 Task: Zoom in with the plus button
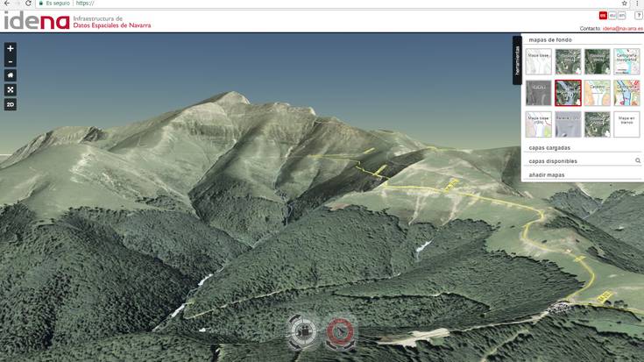coord(11,48)
